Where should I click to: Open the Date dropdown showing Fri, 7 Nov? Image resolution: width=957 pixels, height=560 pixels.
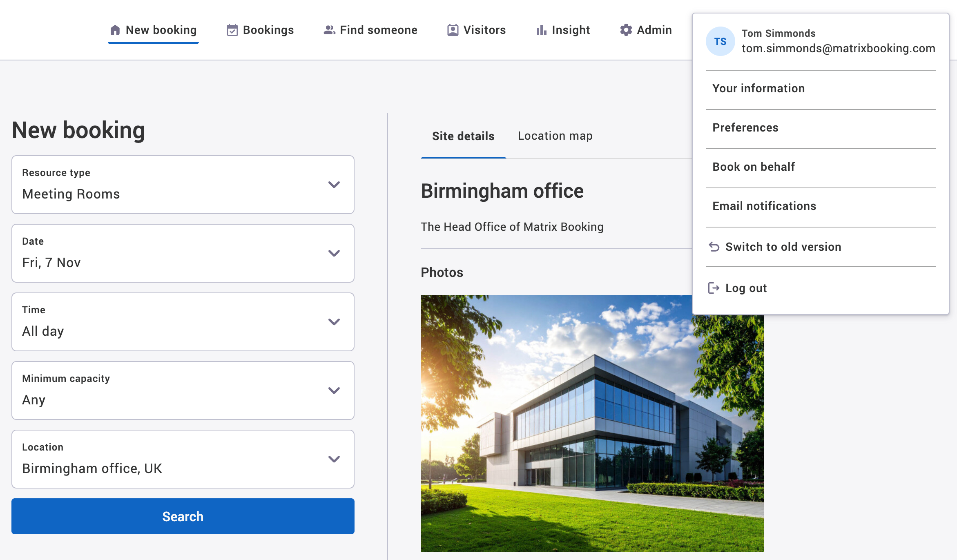coord(183,253)
